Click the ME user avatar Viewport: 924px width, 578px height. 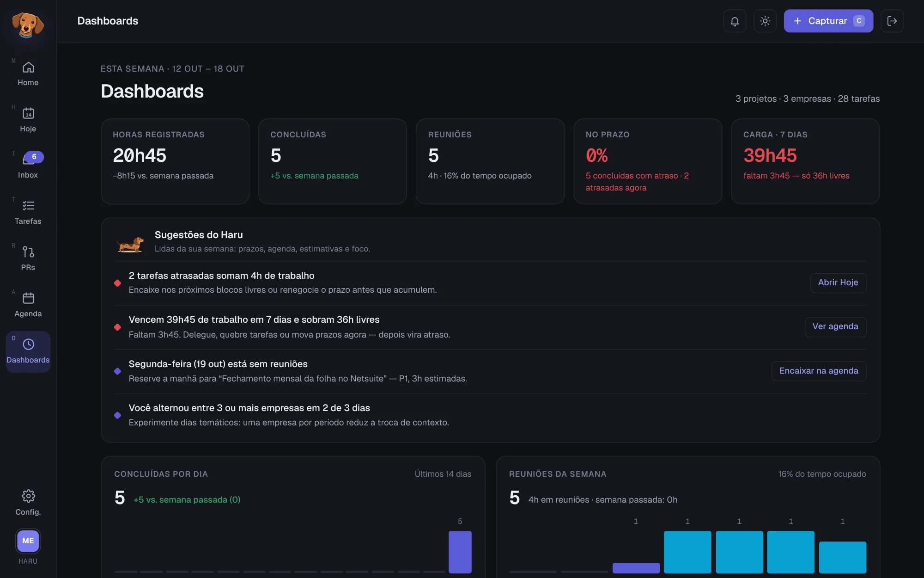(x=28, y=541)
